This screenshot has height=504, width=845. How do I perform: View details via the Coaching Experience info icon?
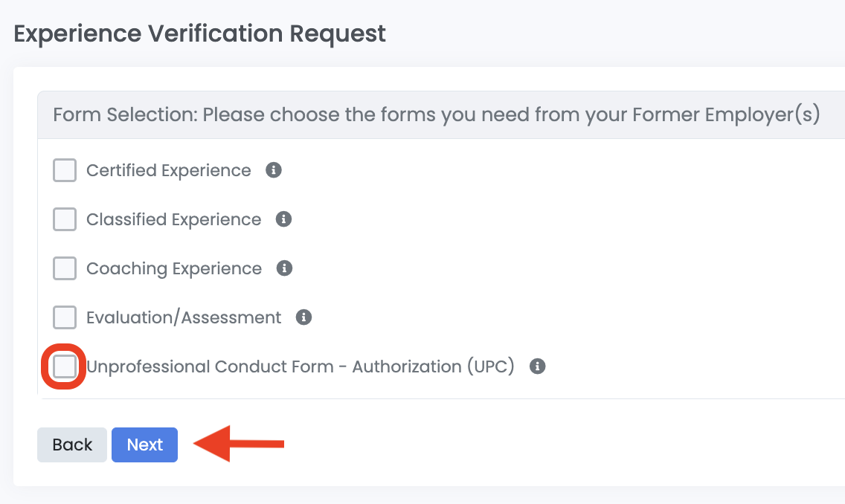tap(284, 268)
